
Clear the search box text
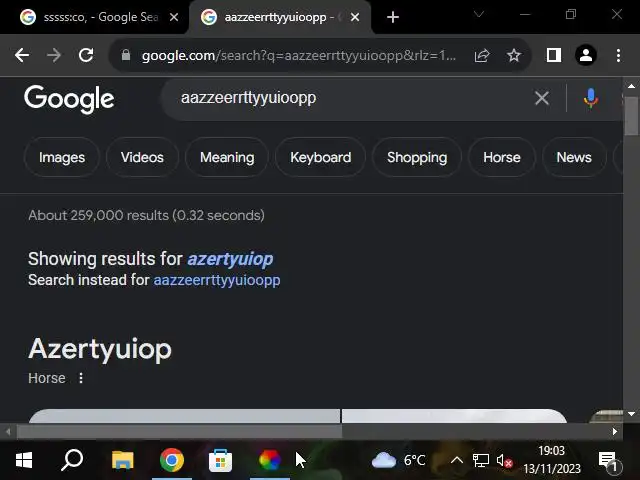[542, 98]
